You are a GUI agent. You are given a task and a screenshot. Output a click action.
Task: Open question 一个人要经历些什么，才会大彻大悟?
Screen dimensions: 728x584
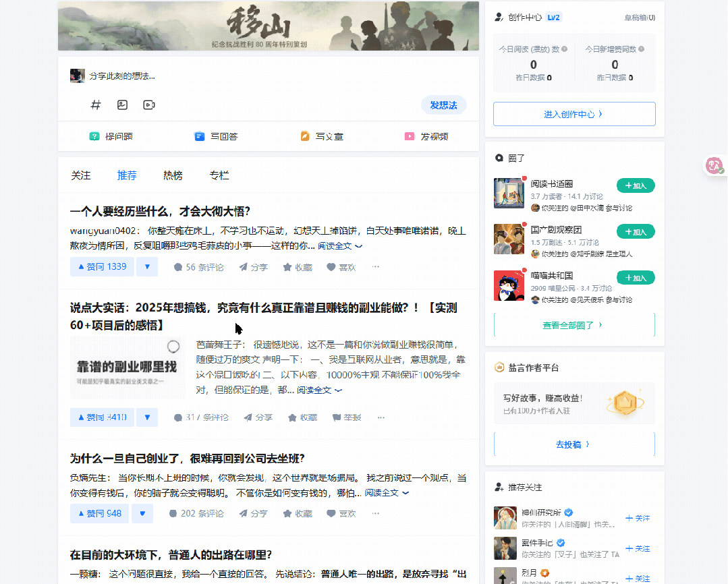(160, 212)
